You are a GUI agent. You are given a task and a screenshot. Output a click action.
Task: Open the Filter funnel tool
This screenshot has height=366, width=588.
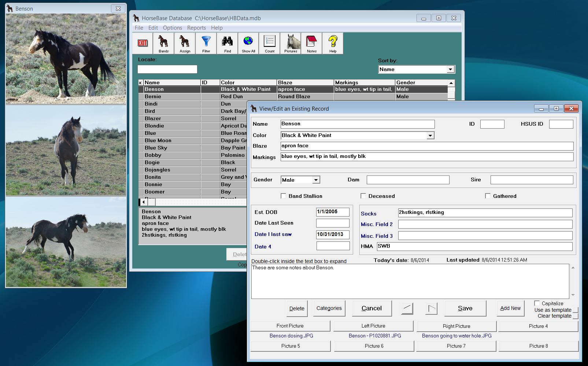[x=206, y=43]
